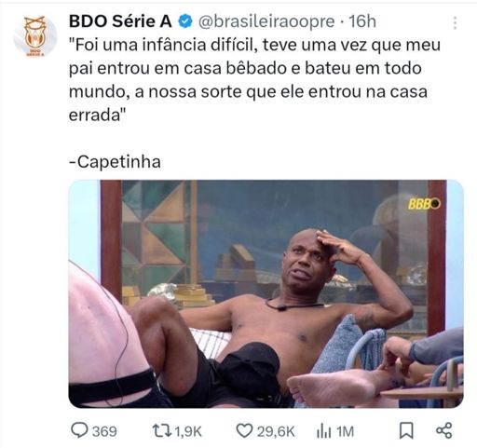View tweet analytics bar chart icon
This screenshot has height=448, width=477.
(x=323, y=431)
